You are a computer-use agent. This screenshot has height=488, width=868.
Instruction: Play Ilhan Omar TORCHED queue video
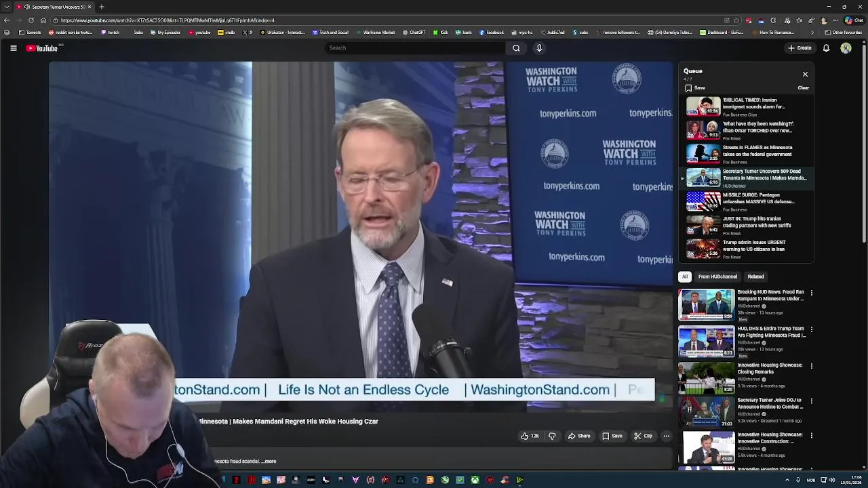(746, 131)
